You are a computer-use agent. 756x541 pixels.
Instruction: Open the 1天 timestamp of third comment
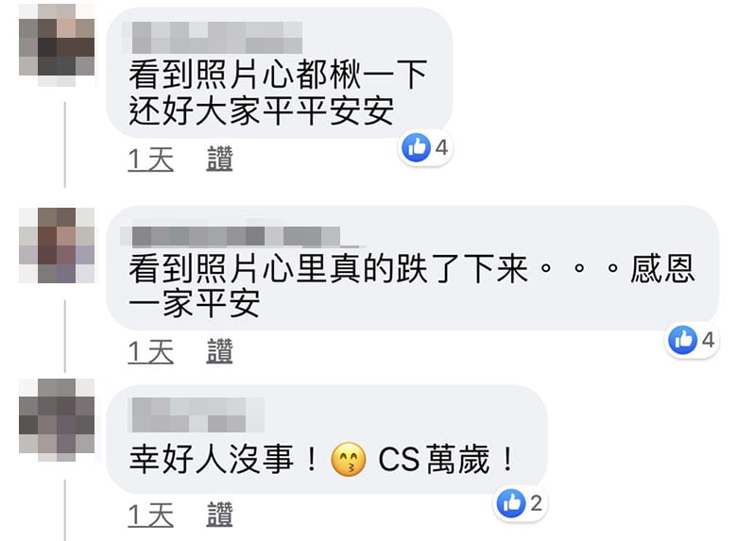click(x=151, y=515)
